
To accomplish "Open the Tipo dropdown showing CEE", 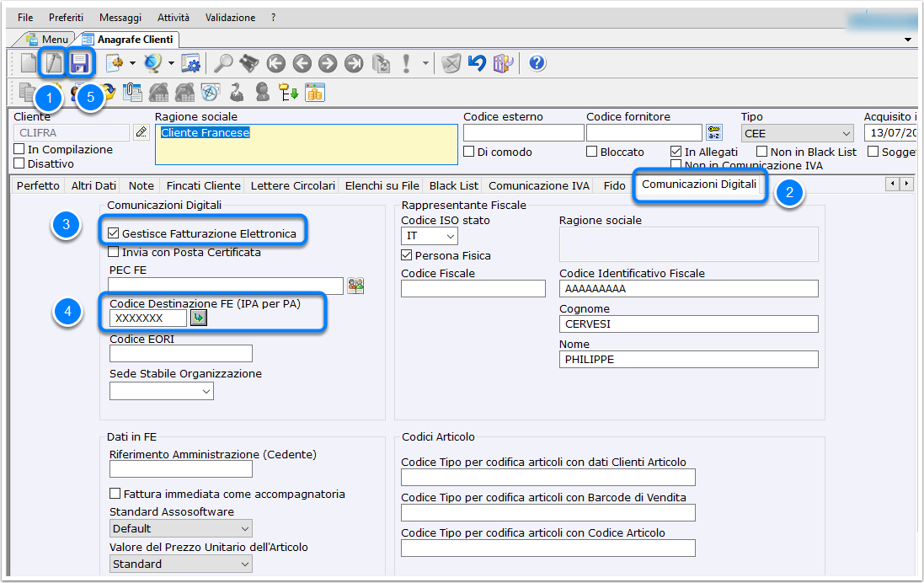I will (x=798, y=133).
